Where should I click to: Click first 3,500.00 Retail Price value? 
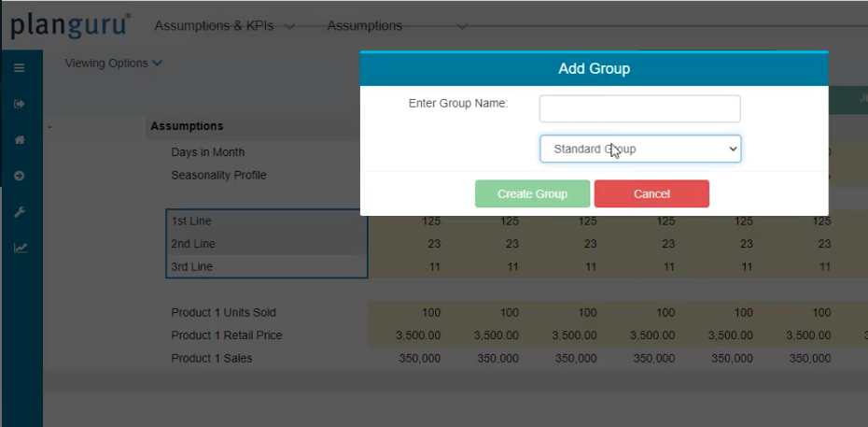point(418,335)
